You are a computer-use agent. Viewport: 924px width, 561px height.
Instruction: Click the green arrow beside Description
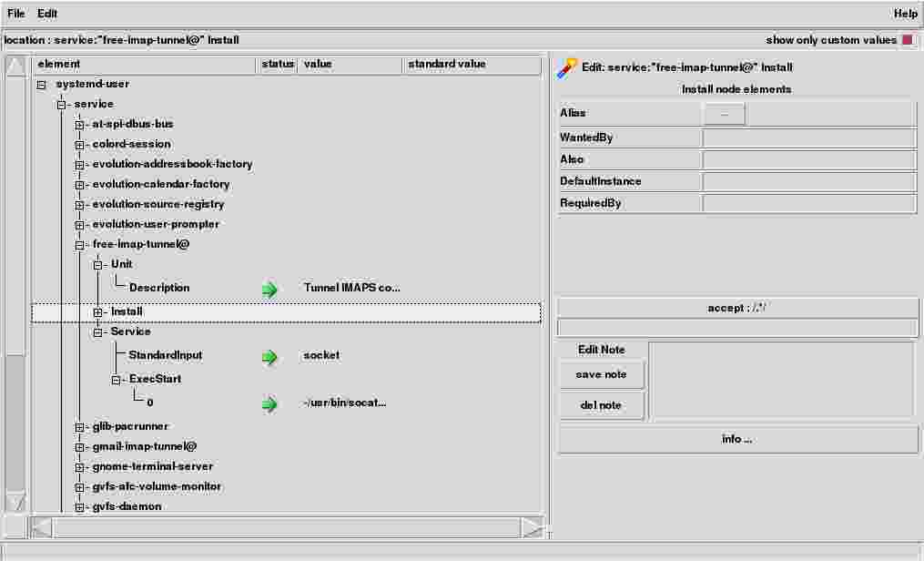269,289
